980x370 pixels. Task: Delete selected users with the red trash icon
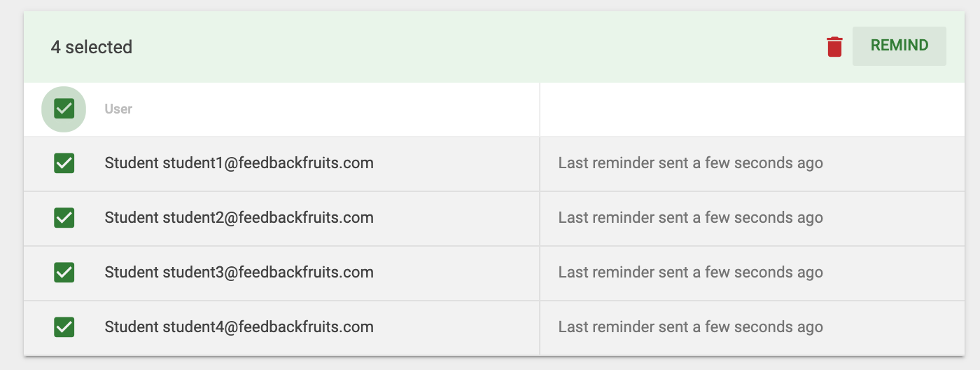tap(834, 46)
